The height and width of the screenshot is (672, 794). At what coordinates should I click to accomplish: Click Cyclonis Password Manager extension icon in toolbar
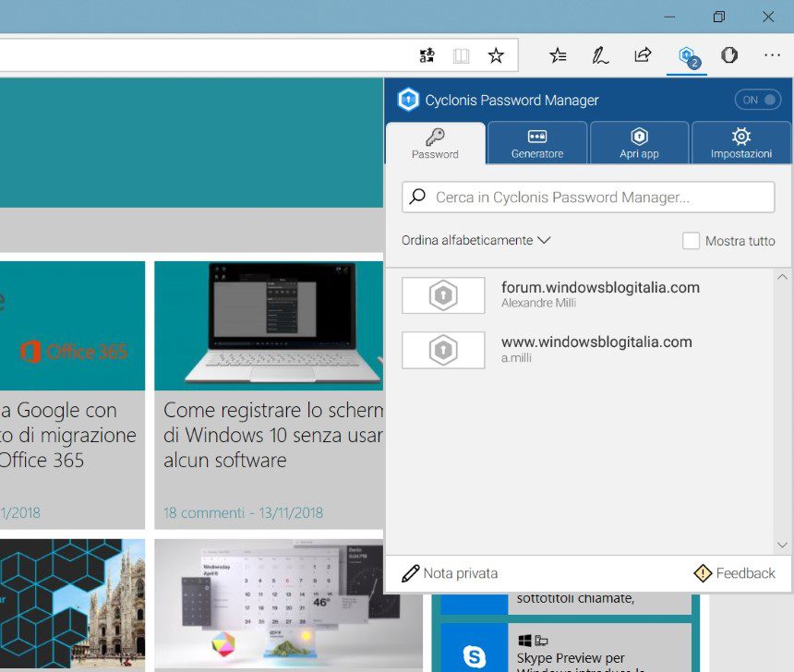[688, 55]
